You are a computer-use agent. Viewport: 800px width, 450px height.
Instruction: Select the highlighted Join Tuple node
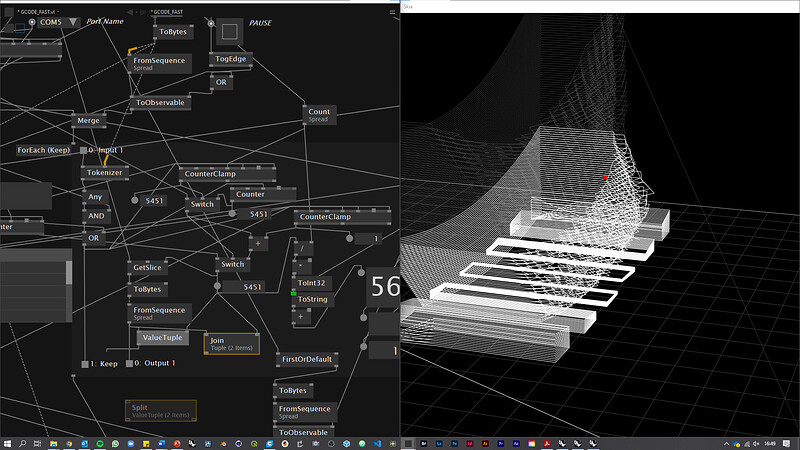232,344
